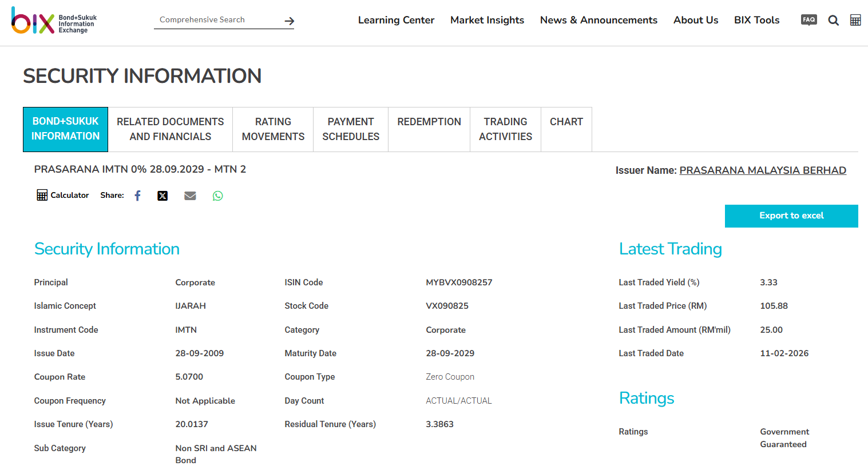The width and height of the screenshot is (868, 470).
Task: Open the Market Insights menu
Action: pos(487,20)
